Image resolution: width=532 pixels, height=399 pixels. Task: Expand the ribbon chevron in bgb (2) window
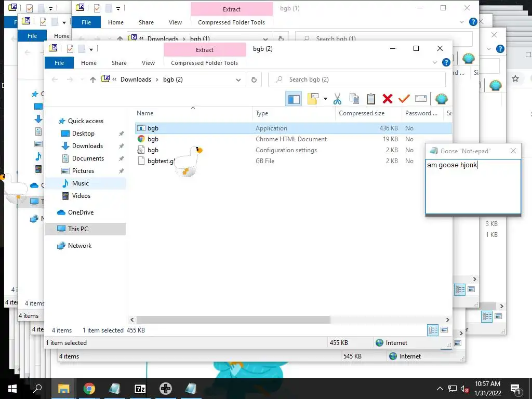[x=435, y=62]
